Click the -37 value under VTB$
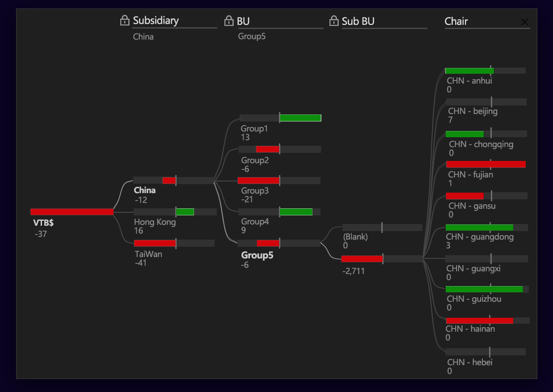This screenshot has height=392, width=553. pyautogui.click(x=41, y=234)
